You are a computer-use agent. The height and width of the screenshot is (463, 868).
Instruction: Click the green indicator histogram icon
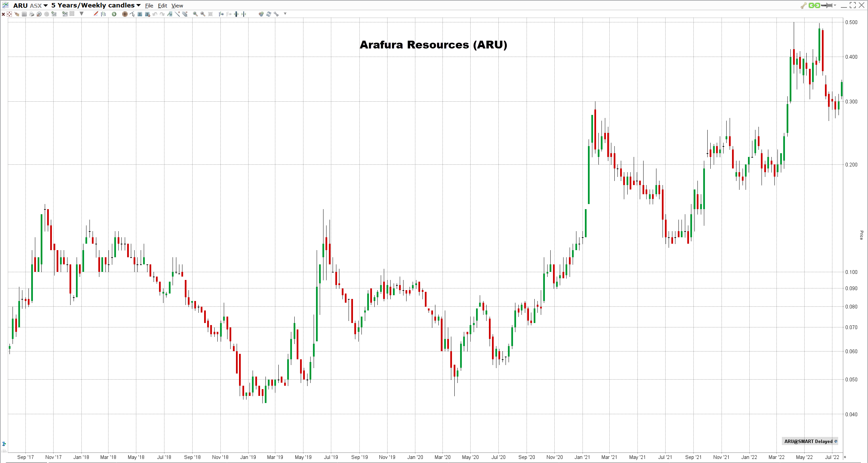[170, 14]
